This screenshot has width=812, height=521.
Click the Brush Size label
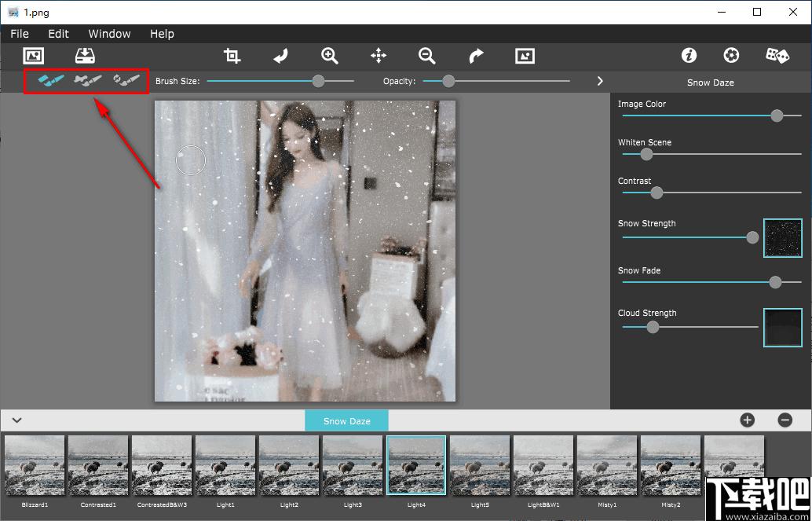(x=177, y=81)
